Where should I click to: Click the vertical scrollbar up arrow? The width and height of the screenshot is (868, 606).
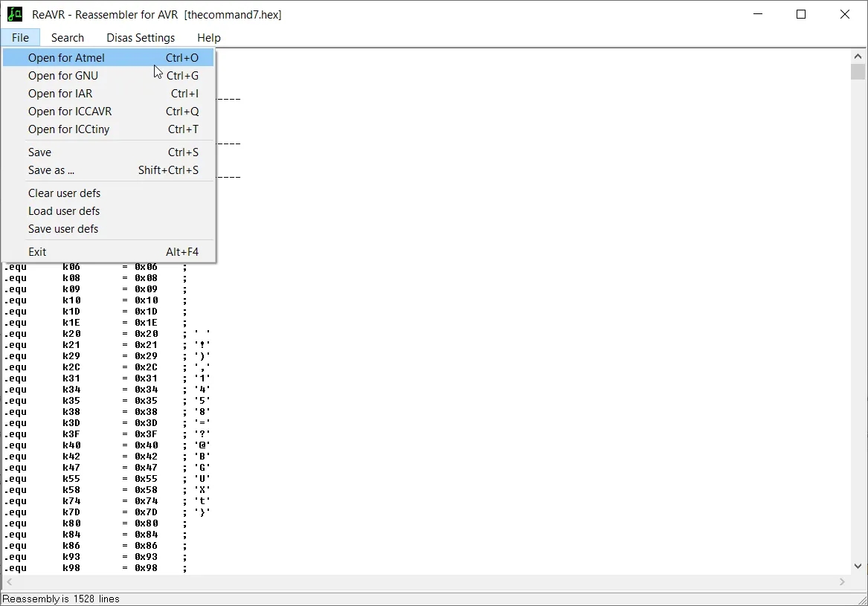click(x=858, y=57)
